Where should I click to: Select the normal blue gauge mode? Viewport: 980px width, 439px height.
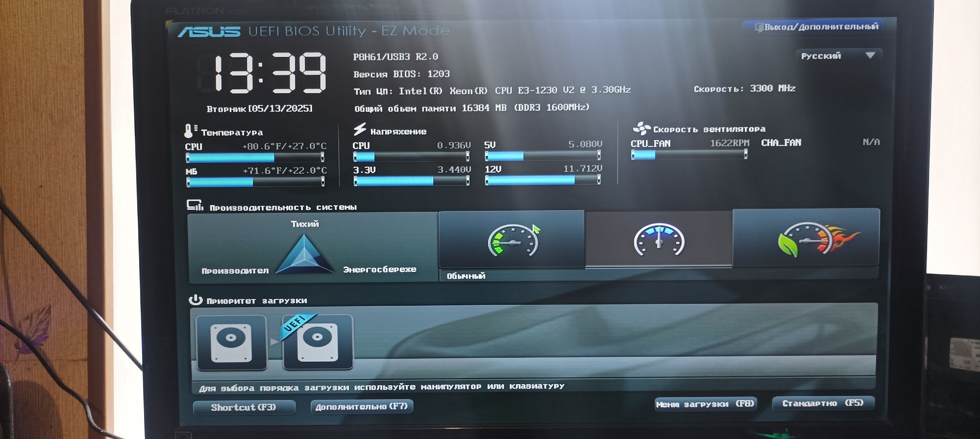click(x=659, y=240)
